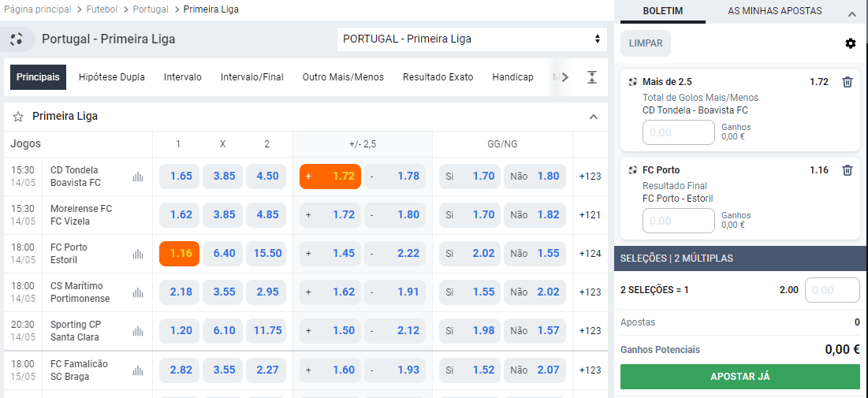Collapse the betslip panel chevron
Viewport: 868px width, 398px height.
[851, 14]
